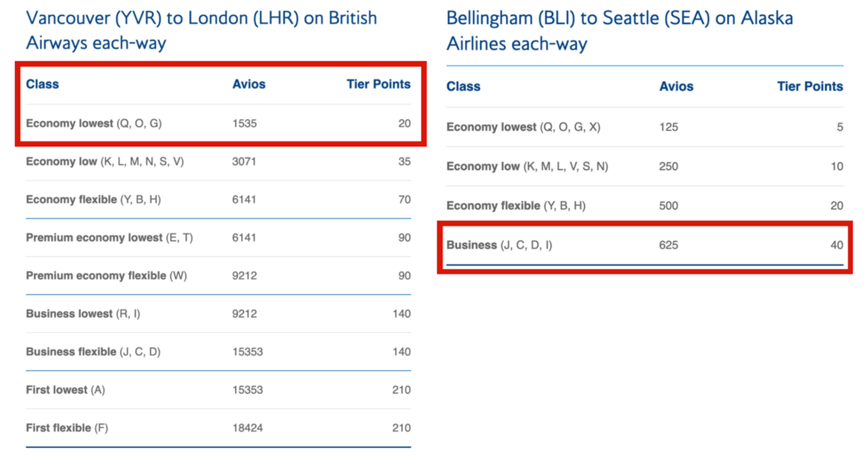Select the Premium economy flexible (W) row

218,276
